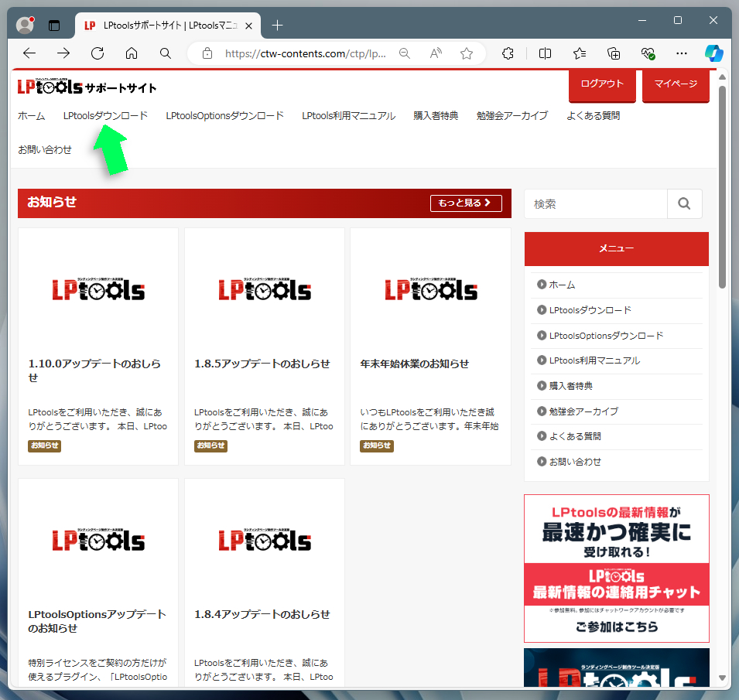739x700 pixels.
Task: Open the Collections panel
Action: pyautogui.click(x=614, y=53)
